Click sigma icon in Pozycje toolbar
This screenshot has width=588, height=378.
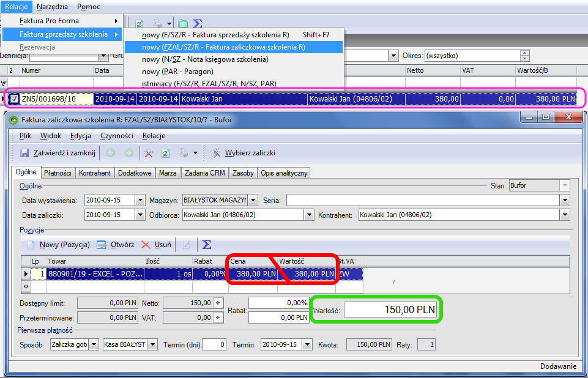(x=207, y=245)
